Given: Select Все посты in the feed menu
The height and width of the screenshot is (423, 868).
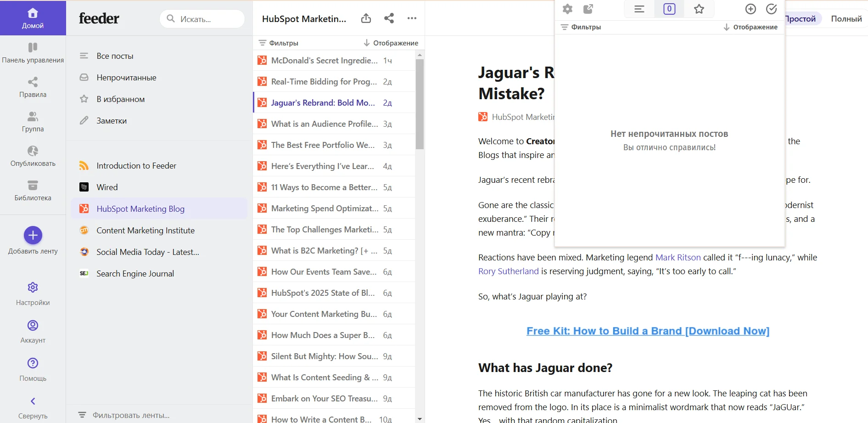Looking at the screenshot, I should pos(158,56).
